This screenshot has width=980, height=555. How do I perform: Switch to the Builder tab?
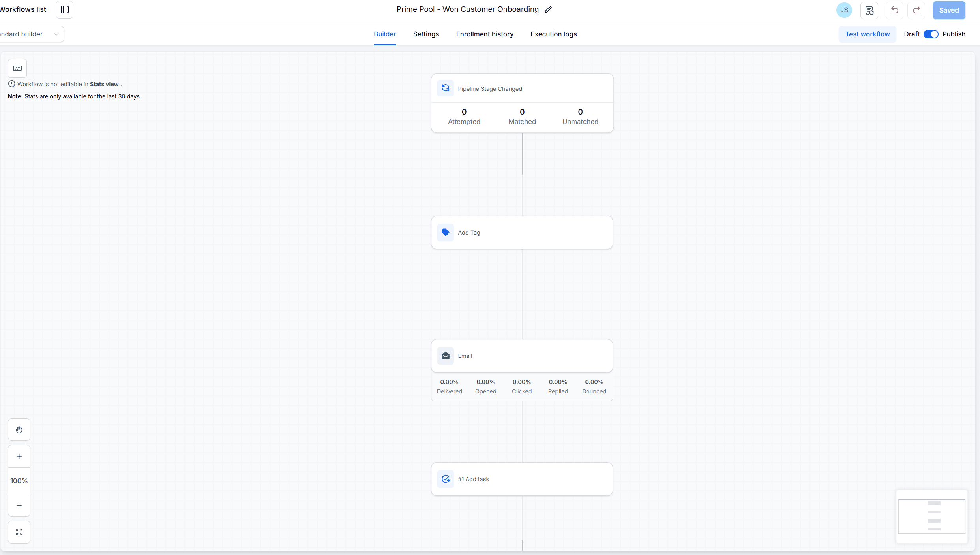point(385,34)
